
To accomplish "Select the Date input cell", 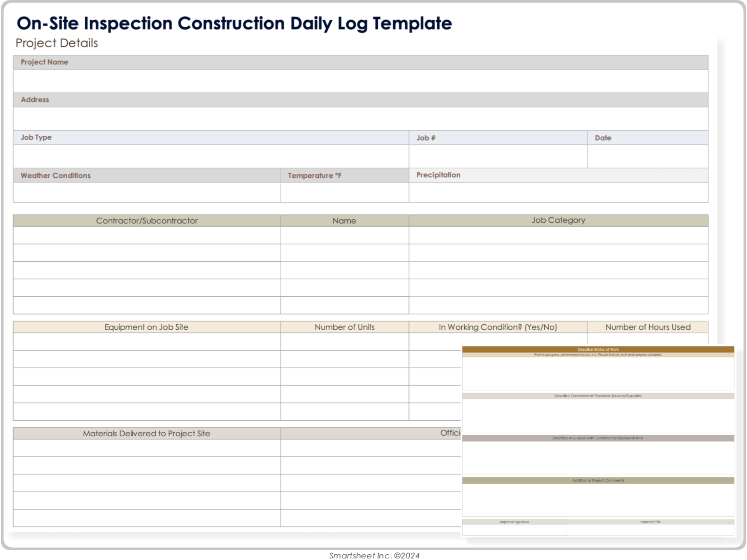I will (x=647, y=156).
